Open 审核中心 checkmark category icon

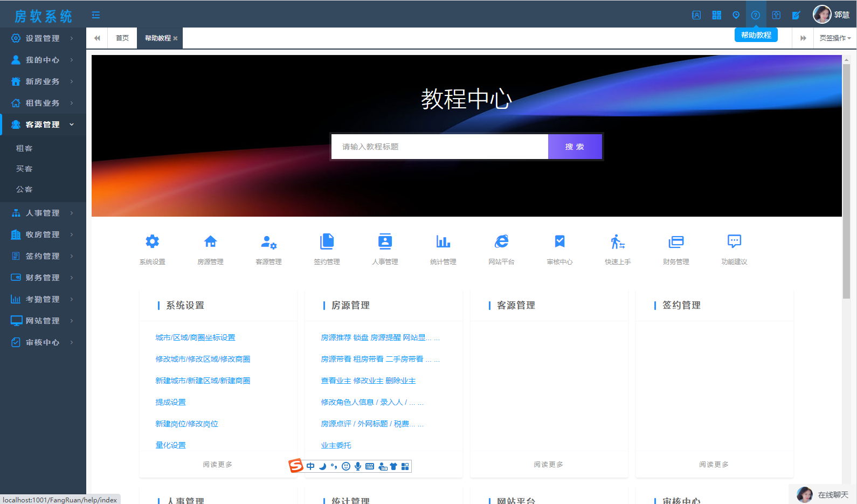tap(560, 241)
